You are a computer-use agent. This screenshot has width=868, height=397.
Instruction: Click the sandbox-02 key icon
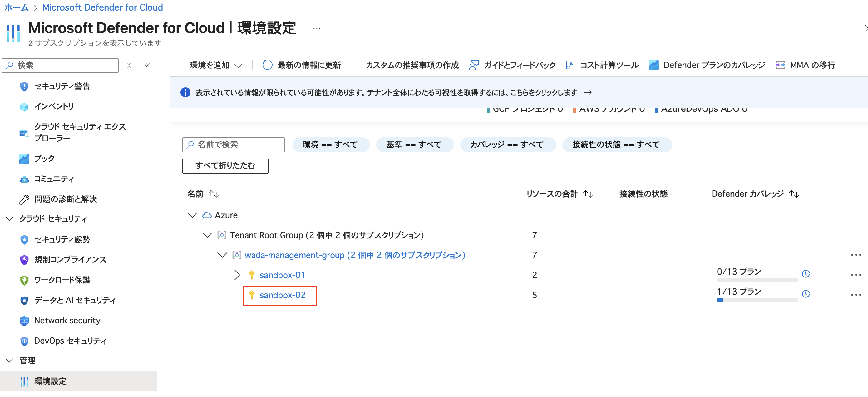251,295
